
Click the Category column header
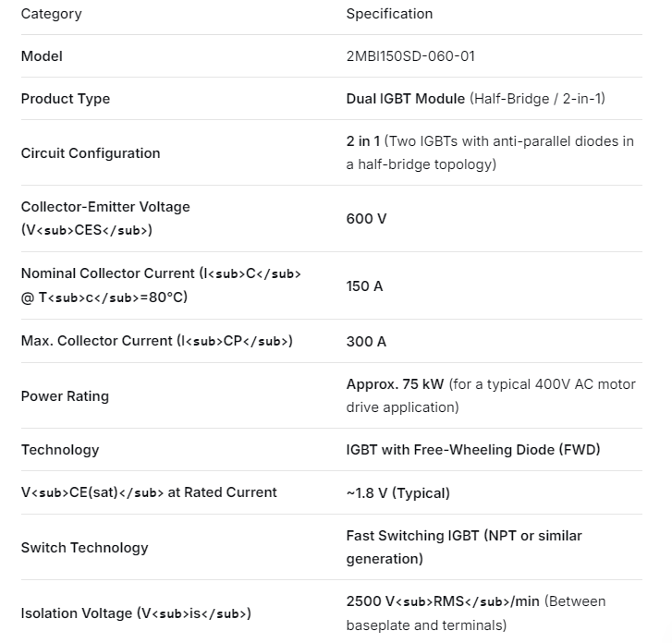coord(51,14)
